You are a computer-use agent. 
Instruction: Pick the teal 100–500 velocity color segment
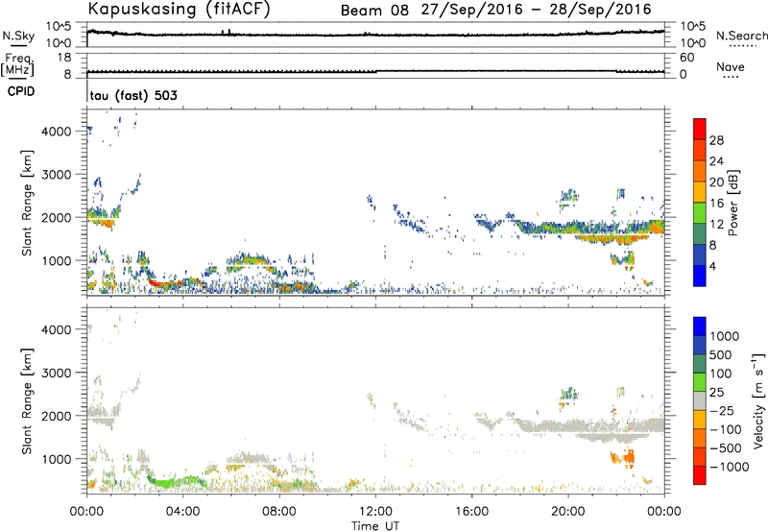[x=700, y=364]
